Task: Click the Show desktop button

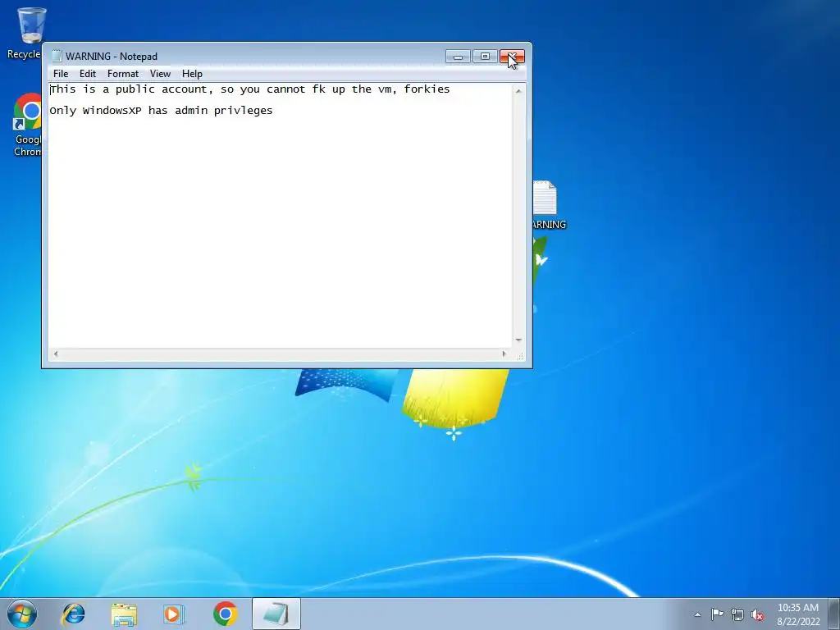Action: tap(834, 614)
